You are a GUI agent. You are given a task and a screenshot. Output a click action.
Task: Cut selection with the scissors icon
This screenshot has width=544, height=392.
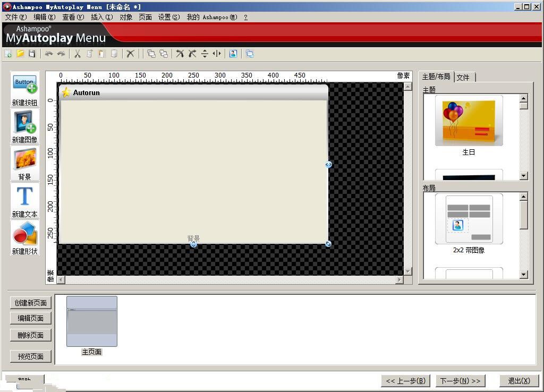(78, 54)
